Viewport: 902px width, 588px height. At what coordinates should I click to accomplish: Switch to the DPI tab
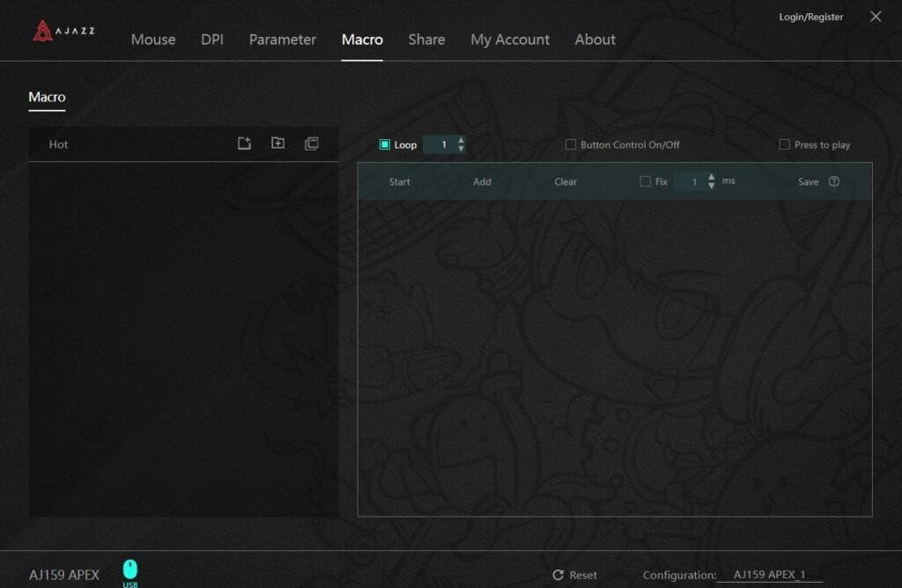(x=212, y=40)
